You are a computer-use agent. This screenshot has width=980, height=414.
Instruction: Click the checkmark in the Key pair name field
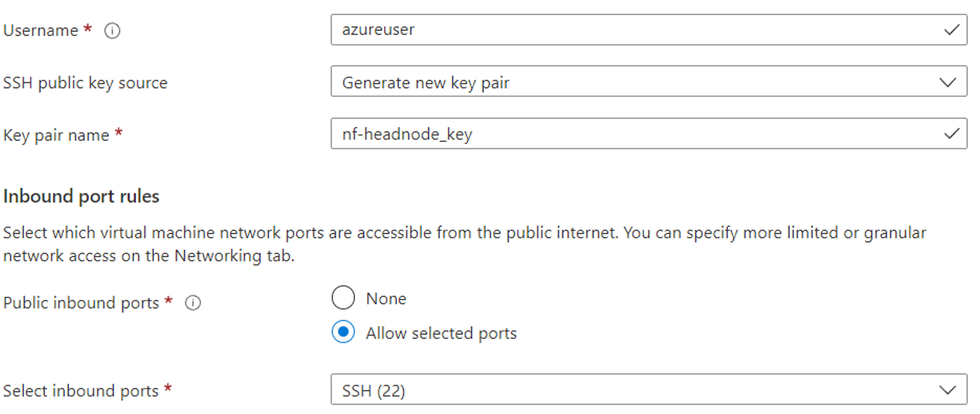(x=951, y=134)
